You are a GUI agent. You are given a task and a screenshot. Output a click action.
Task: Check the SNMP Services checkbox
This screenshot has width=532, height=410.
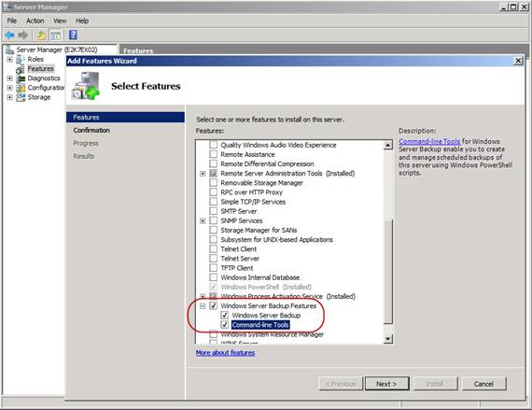click(213, 220)
